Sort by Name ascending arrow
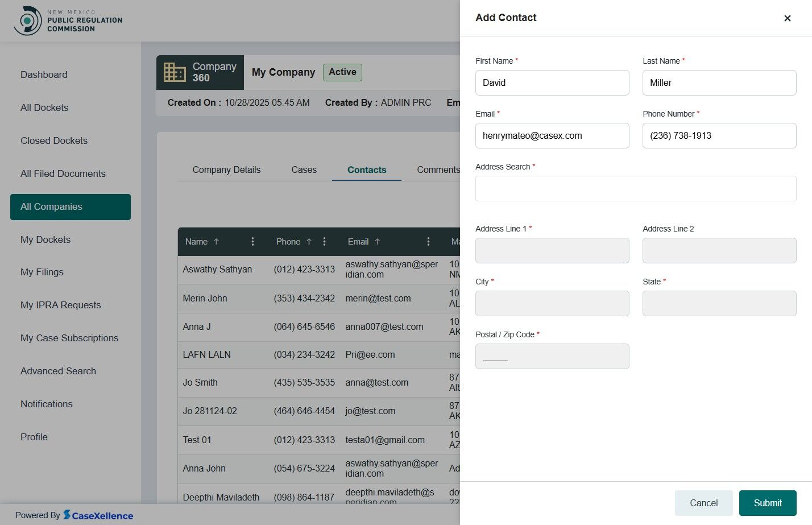Viewport: 812px width, 525px height. 216,242
